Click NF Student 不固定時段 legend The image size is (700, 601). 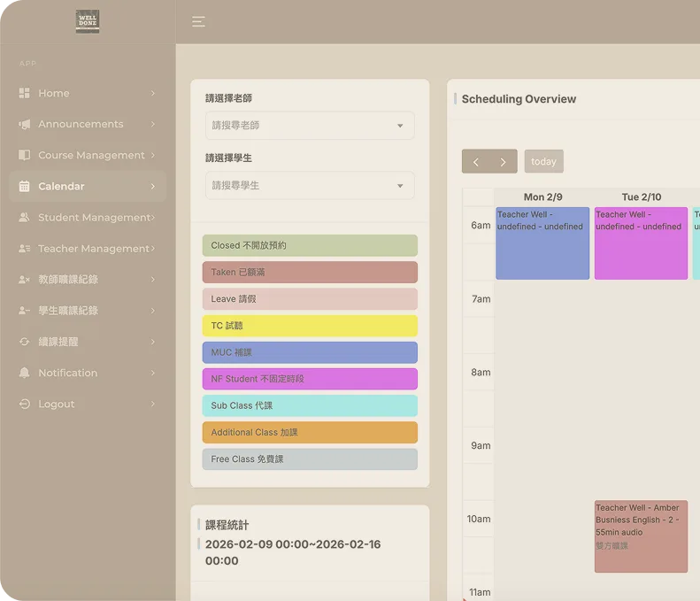[310, 379]
